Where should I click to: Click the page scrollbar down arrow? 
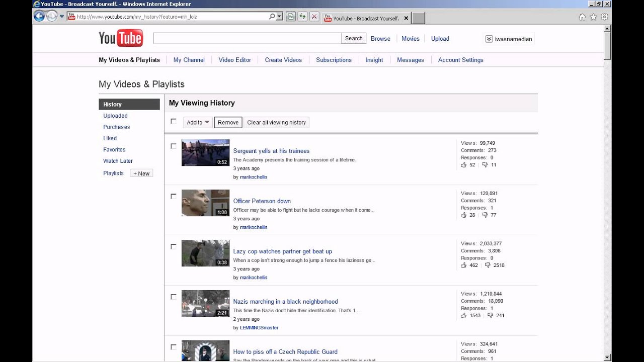pos(608,358)
